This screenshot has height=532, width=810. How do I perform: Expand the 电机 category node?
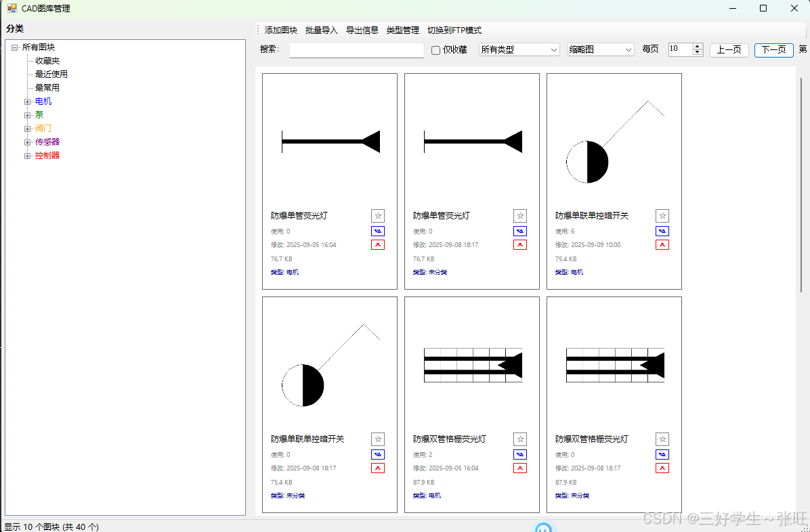tap(27, 102)
